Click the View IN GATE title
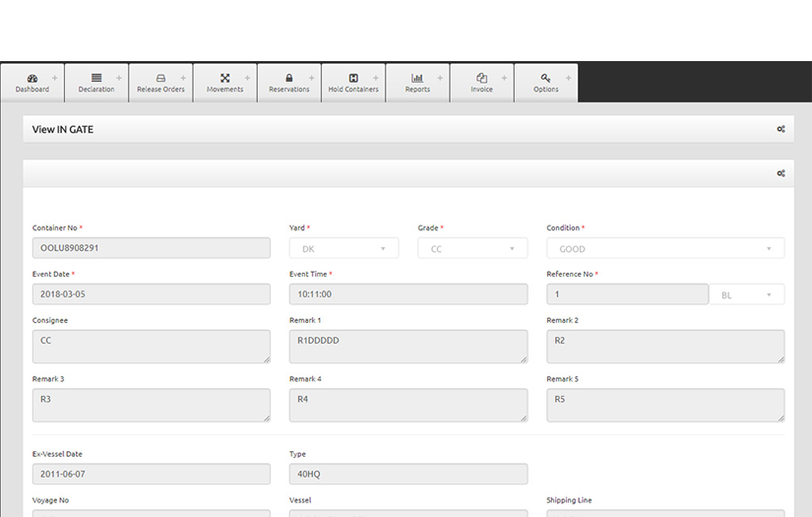This screenshot has width=812, height=517. click(x=63, y=130)
